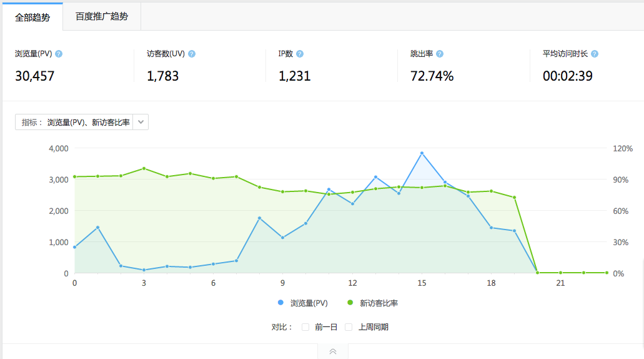Click help icon next to 访客数(UV)

(x=192, y=54)
